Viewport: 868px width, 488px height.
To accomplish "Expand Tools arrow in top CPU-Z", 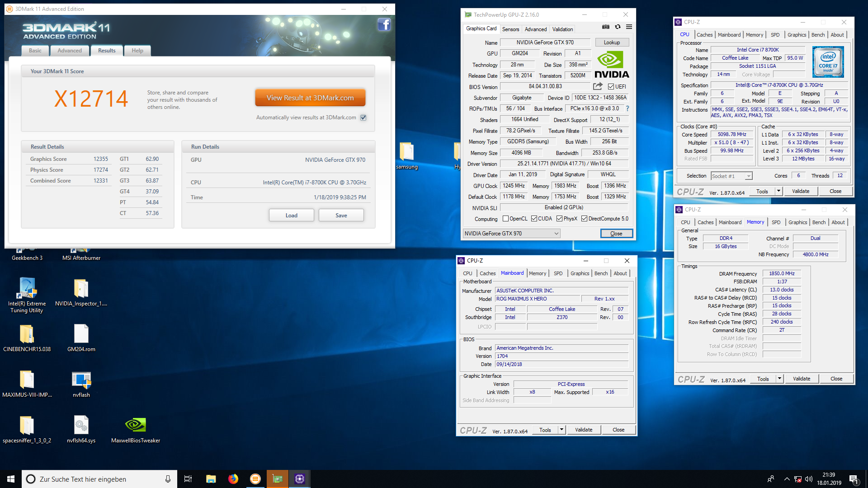I will pos(778,191).
